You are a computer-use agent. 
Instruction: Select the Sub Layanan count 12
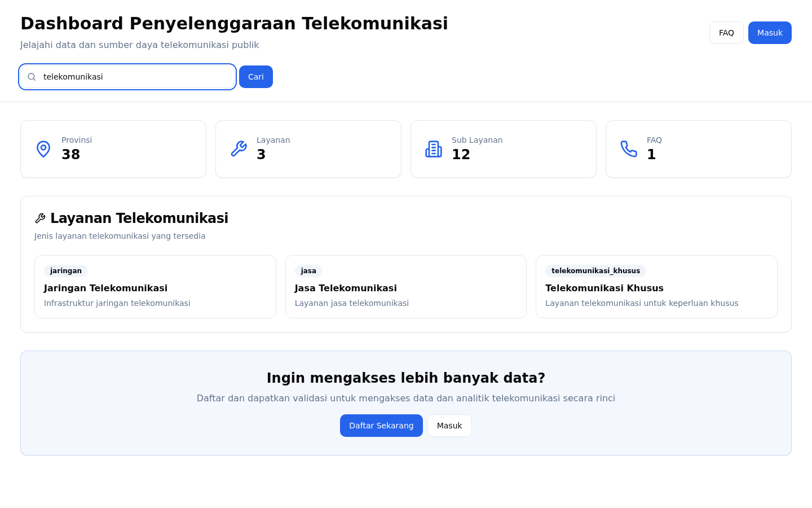(461, 155)
